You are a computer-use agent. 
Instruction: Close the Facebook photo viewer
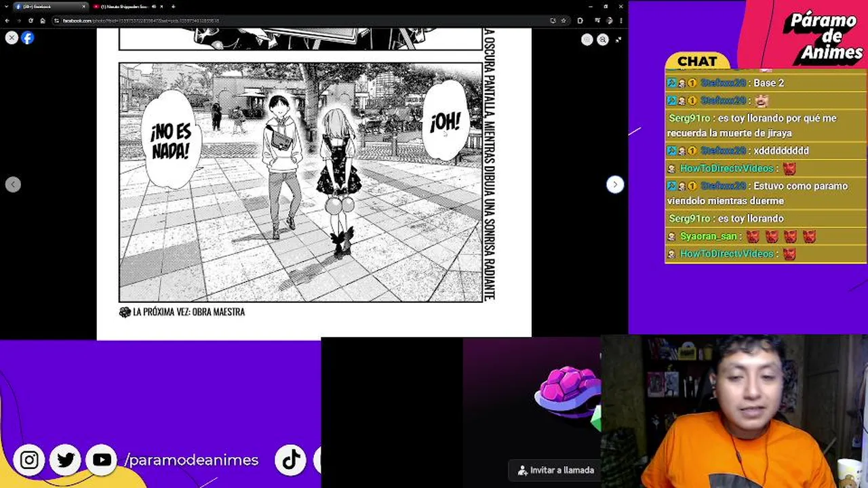12,38
